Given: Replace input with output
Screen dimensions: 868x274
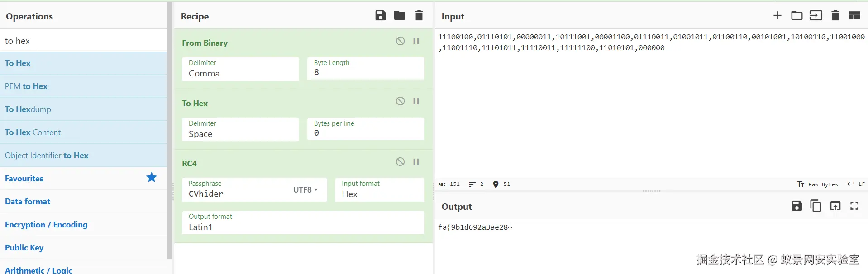Looking at the screenshot, I should [835, 206].
